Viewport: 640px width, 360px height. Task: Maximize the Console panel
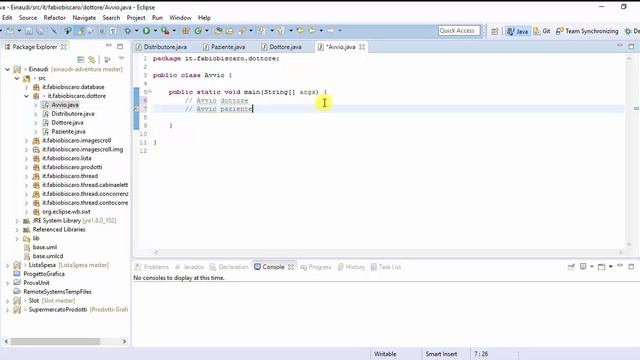click(631, 267)
